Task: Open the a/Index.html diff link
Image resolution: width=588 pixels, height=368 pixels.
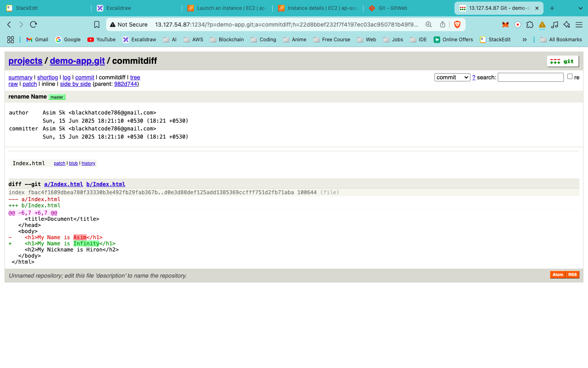Action: (64, 184)
